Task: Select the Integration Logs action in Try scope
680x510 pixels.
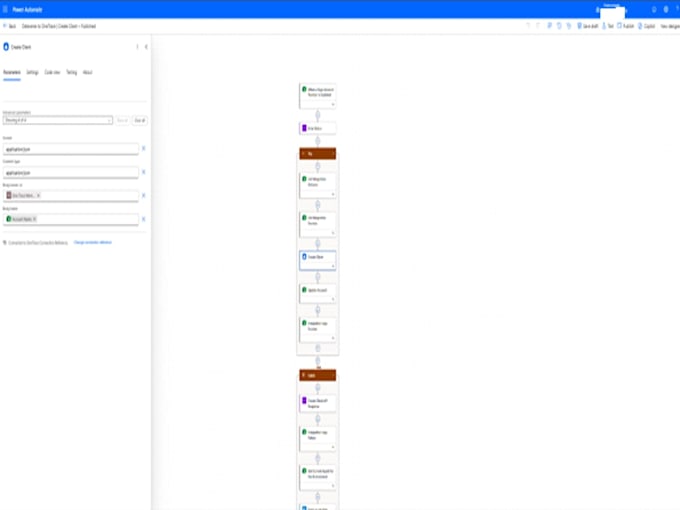Action: coord(317,330)
